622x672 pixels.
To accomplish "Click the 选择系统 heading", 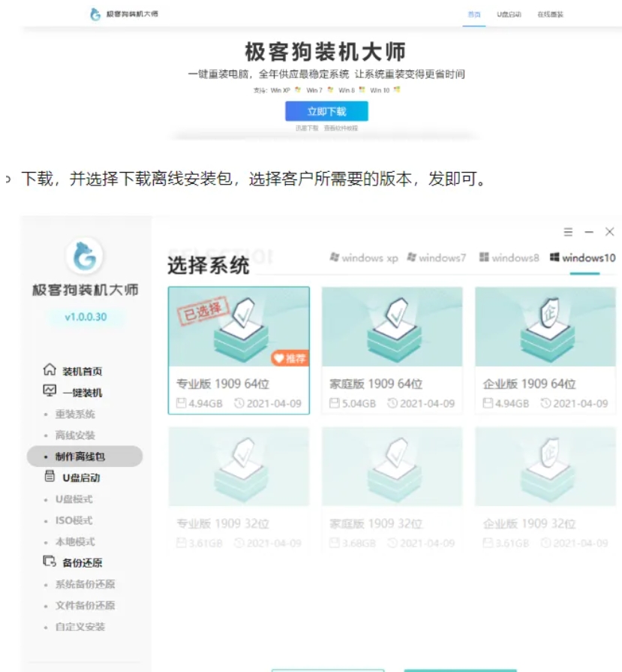I will pos(208,265).
